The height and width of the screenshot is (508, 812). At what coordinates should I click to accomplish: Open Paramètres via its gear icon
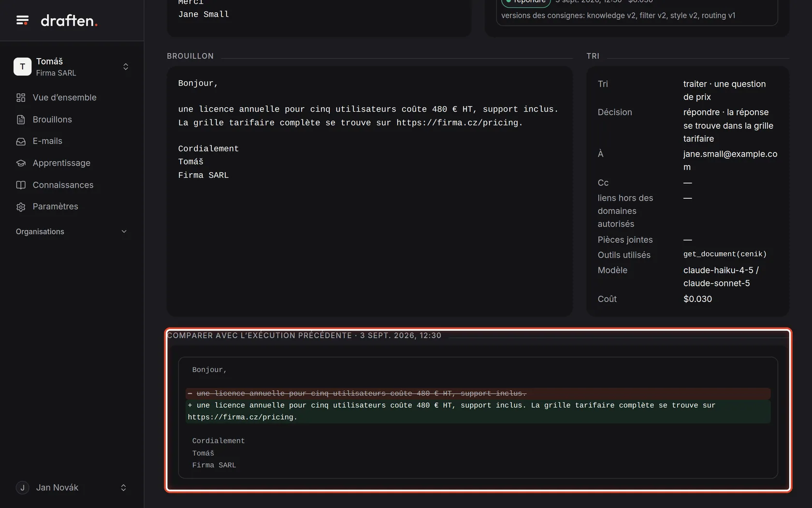coord(21,207)
